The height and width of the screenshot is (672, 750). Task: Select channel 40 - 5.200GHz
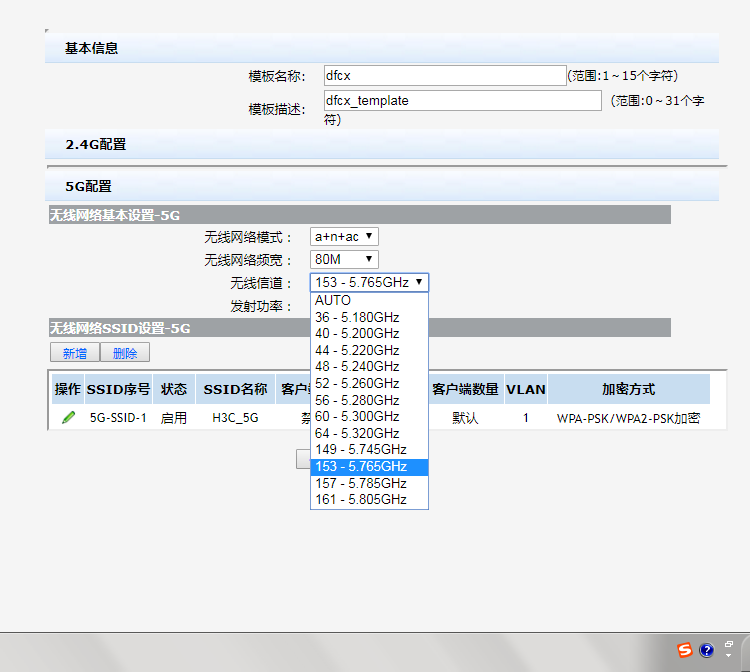click(x=369, y=333)
